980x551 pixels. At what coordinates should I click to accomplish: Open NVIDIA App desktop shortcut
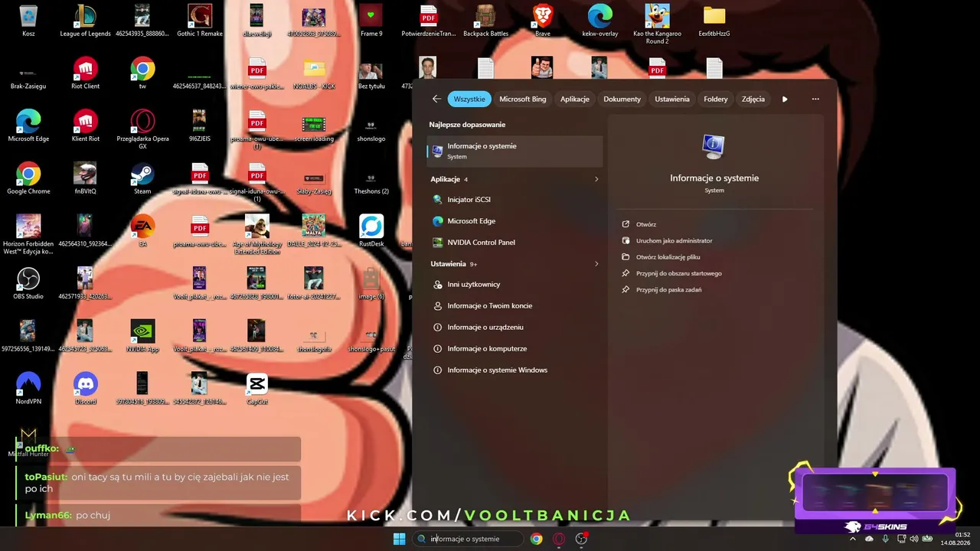coord(142,336)
